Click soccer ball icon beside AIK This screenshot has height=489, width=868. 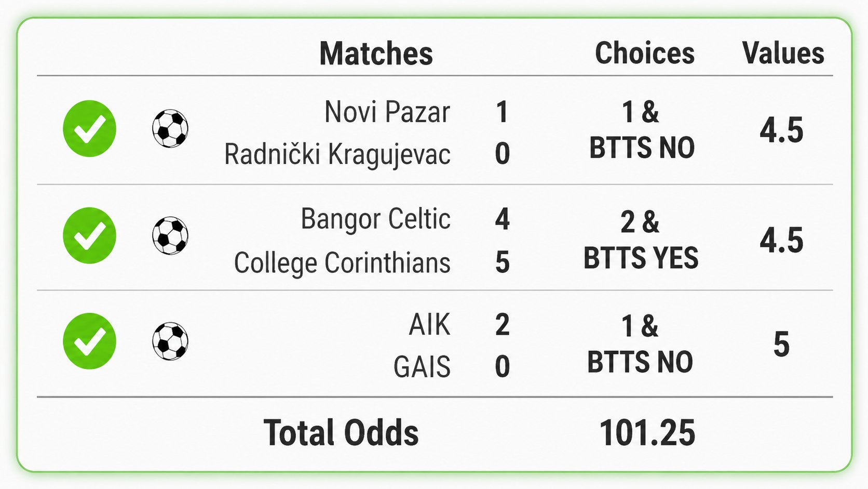click(170, 341)
